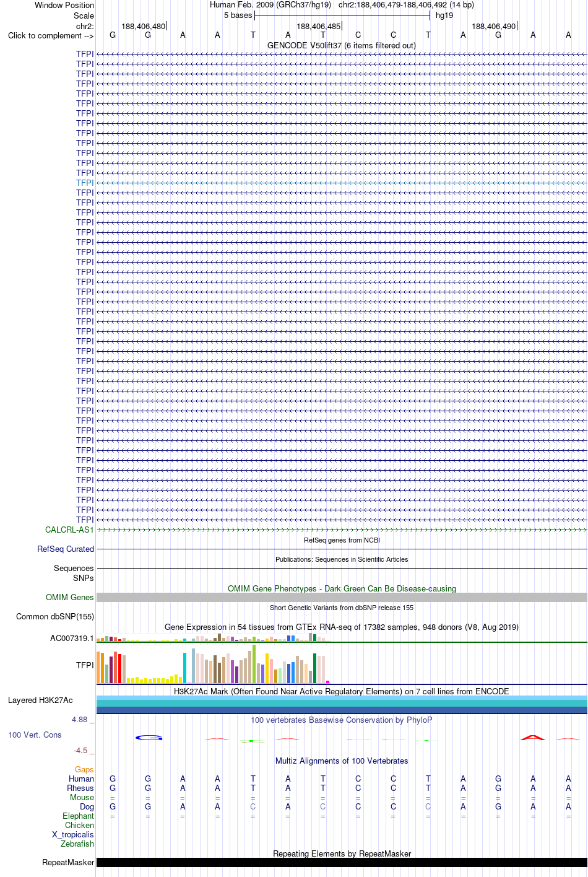The image size is (588, 877).
Task: Click the Common dbSNP(155) track label
Action: click(55, 616)
